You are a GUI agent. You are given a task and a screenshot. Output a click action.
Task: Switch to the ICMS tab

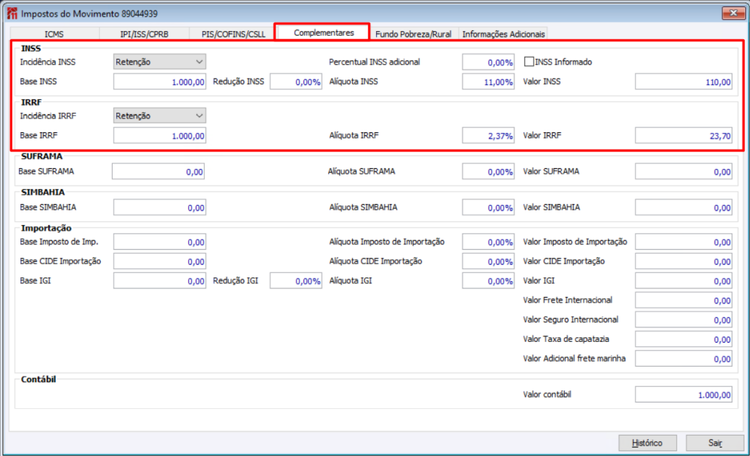click(54, 34)
